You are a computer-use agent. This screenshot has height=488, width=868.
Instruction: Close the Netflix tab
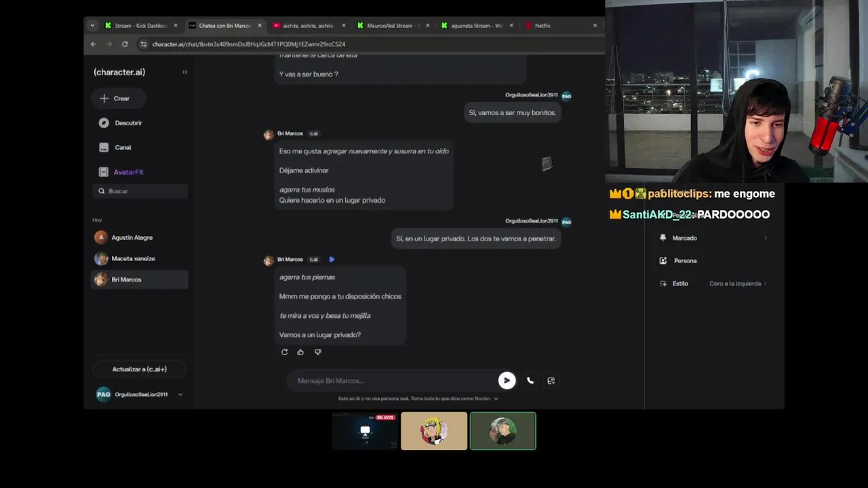595,26
